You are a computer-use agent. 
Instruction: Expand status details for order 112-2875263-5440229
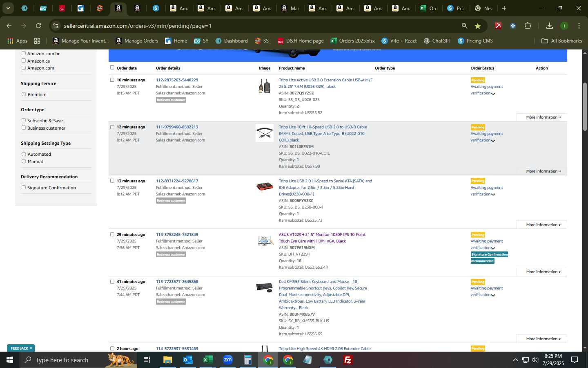493,94
